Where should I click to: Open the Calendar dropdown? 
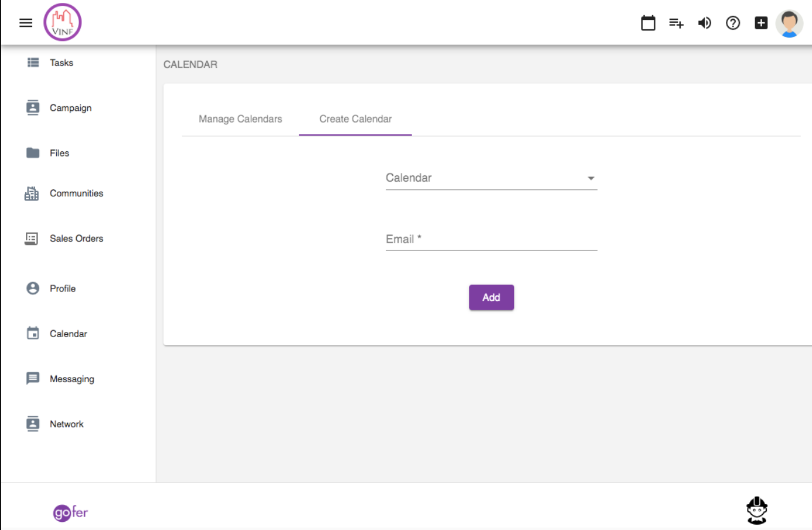pos(491,178)
